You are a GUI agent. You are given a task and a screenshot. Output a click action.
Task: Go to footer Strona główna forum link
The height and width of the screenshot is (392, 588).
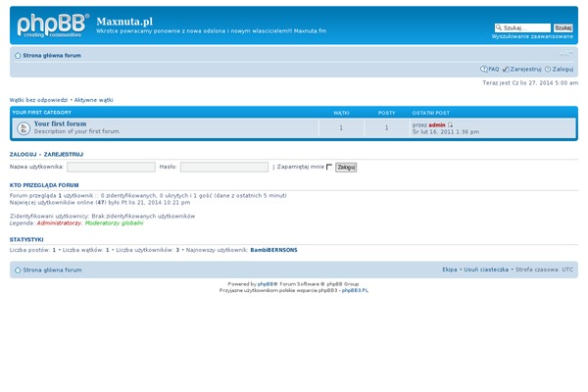point(52,270)
